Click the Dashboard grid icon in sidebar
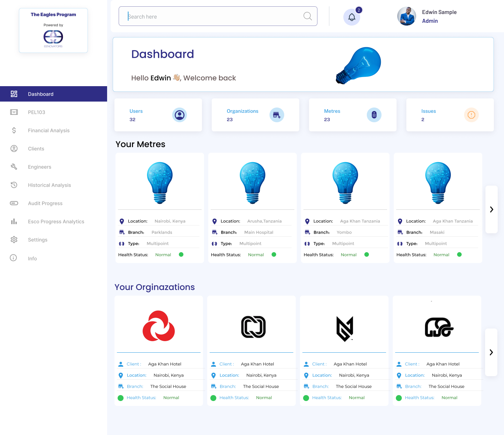Viewport: 504px width, 435px height. (14, 94)
